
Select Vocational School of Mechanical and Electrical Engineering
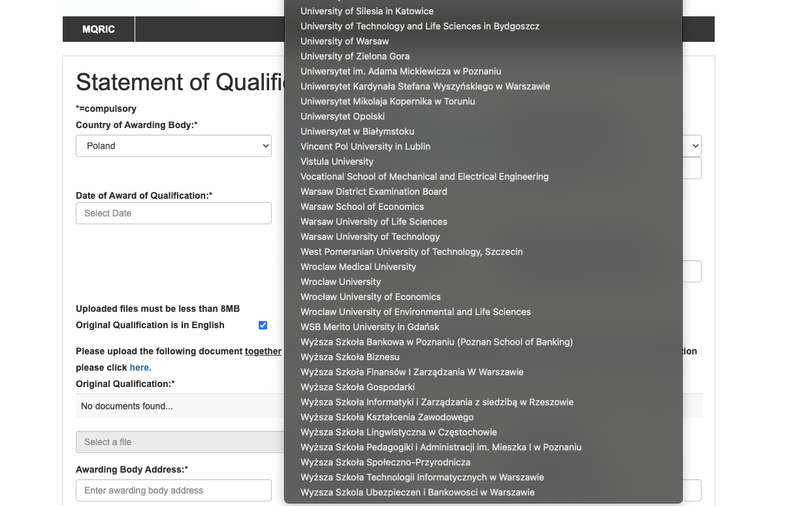tap(483, 177)
